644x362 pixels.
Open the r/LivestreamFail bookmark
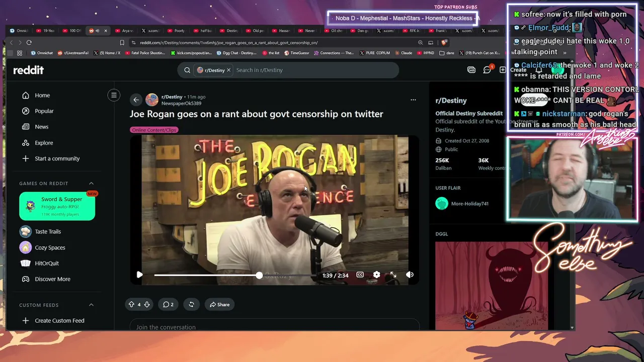pos(73,53)
